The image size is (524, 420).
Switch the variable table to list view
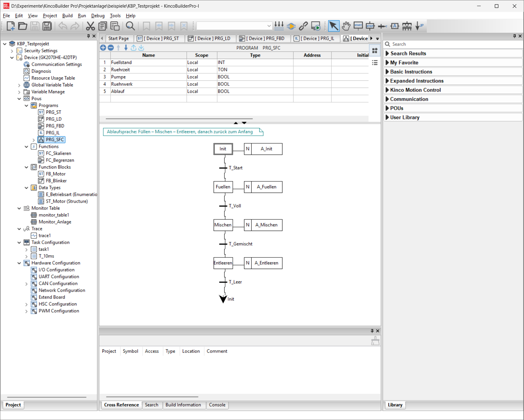tap(375, 63)
